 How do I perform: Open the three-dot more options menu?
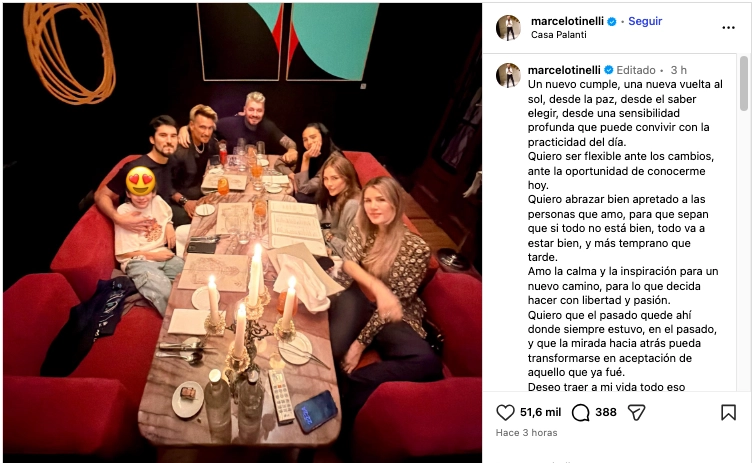click(728, 28)
